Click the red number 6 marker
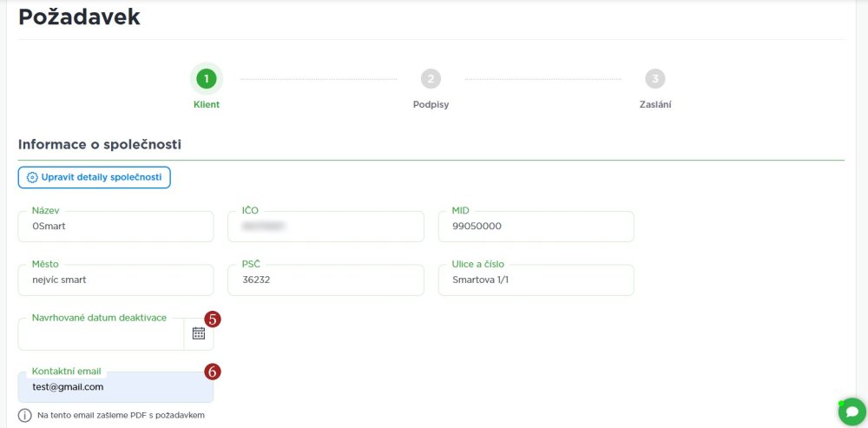The width and height of the screenshot is (868, 428). click(213, 372)
